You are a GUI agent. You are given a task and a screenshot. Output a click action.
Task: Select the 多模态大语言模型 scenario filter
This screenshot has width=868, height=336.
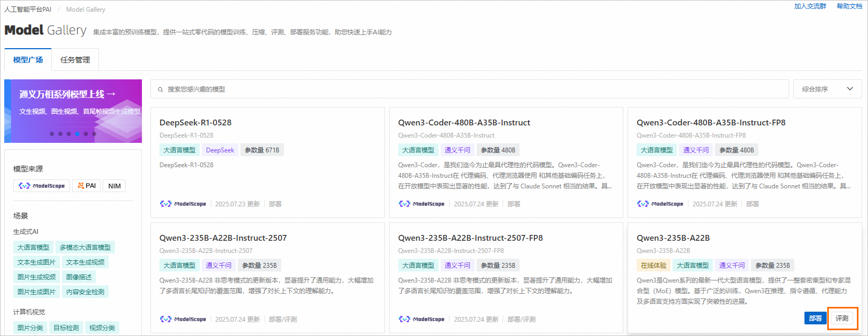[85, 247]
